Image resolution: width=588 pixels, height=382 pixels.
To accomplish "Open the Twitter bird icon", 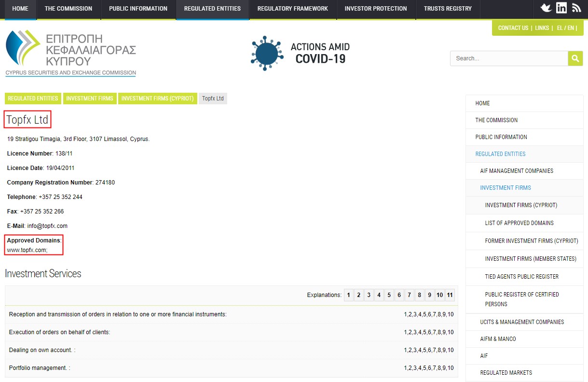I will pos(546,8).
